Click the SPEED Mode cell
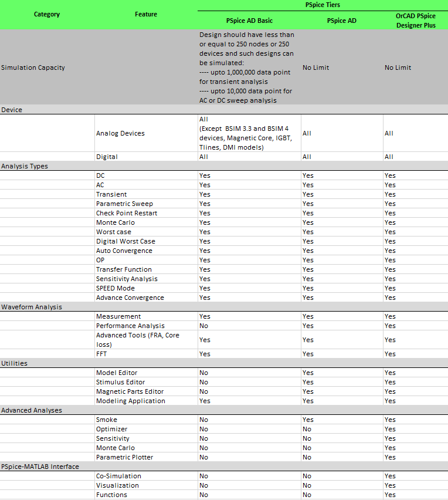 pos(146,288)
